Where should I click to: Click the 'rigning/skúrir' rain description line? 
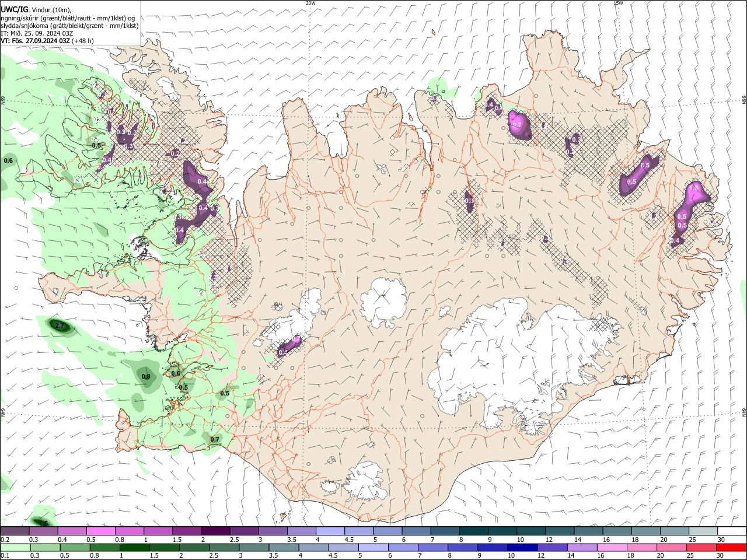point(67,18)
